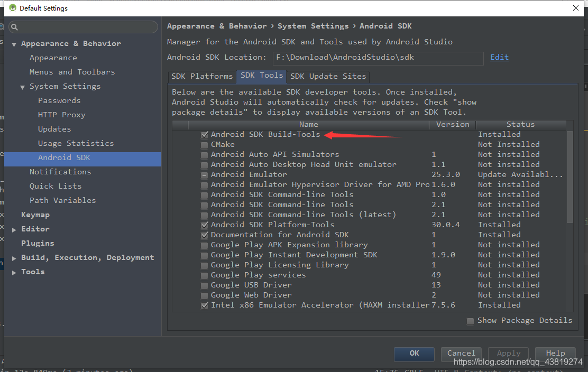Viewport: 588px width, 372px height.
Task: Sort table by Status column header
Action: coord(521,124)
